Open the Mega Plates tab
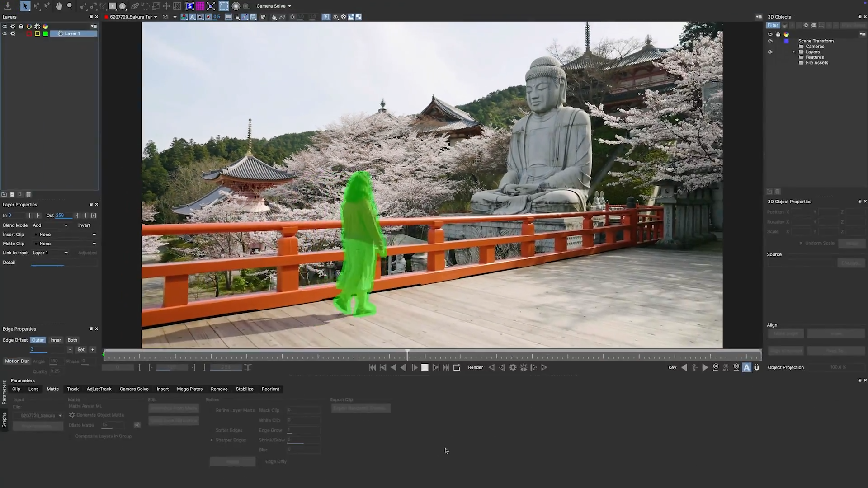The width and height of the screenshot is (868, 488). [189, 389]
